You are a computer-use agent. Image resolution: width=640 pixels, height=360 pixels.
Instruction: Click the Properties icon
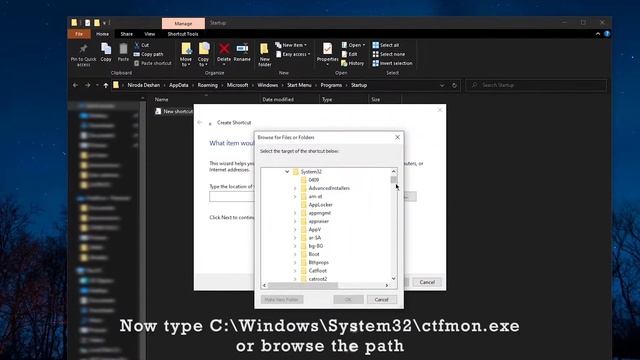coord(327,49)
